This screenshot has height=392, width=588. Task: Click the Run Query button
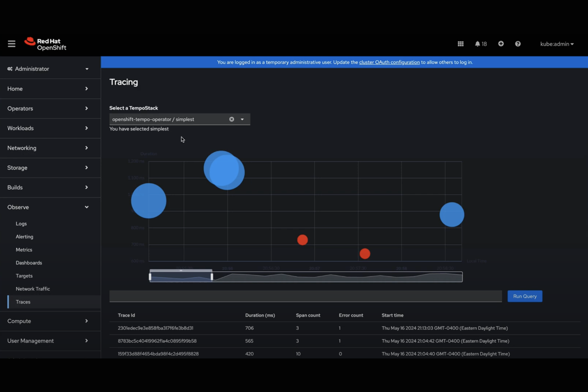(524, 296)
